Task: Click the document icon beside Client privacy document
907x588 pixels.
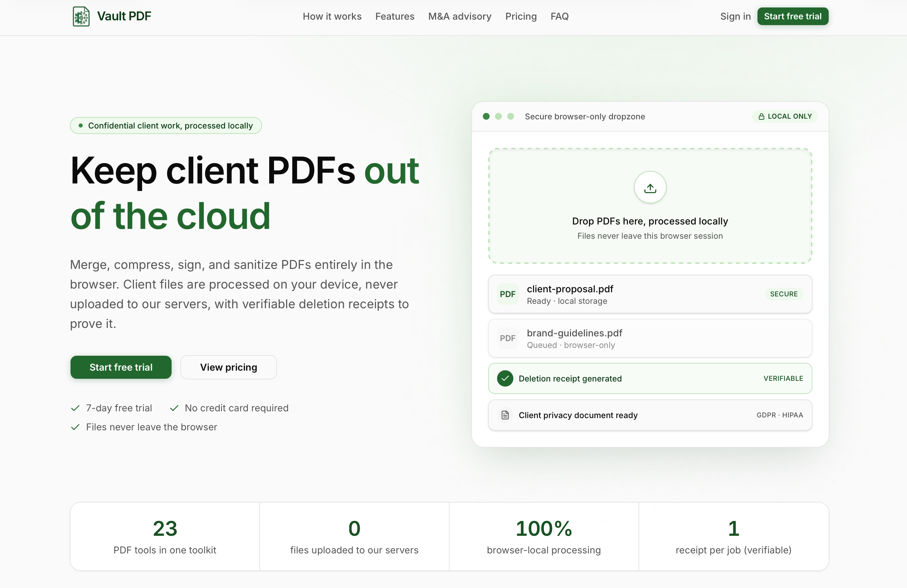Action: (505, 415)
